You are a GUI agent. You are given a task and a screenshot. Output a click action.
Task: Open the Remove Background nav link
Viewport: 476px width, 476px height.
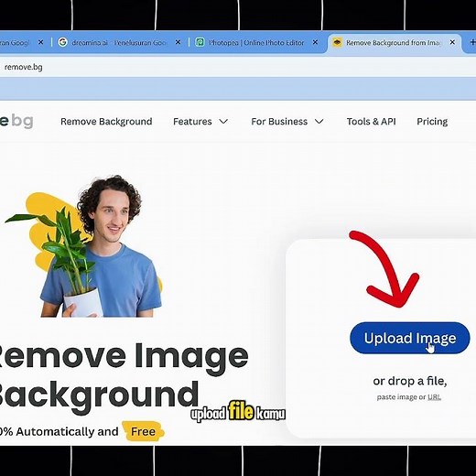coord(106,122)
